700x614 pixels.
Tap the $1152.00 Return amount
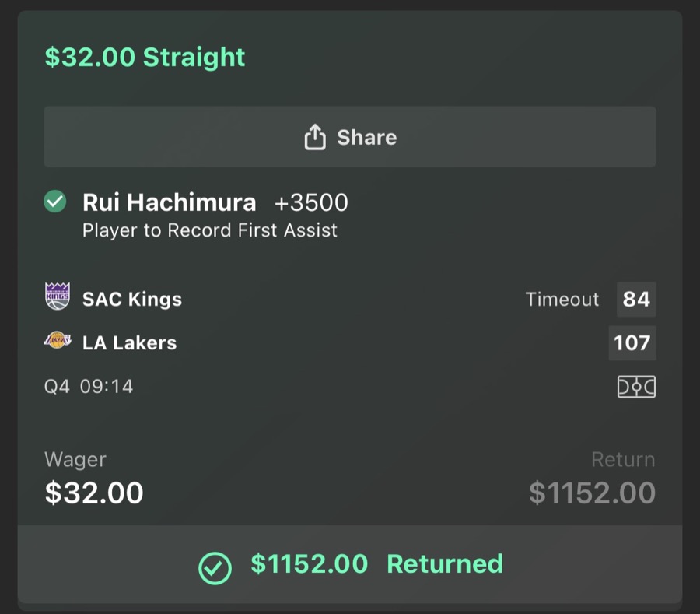coord(592,493)
